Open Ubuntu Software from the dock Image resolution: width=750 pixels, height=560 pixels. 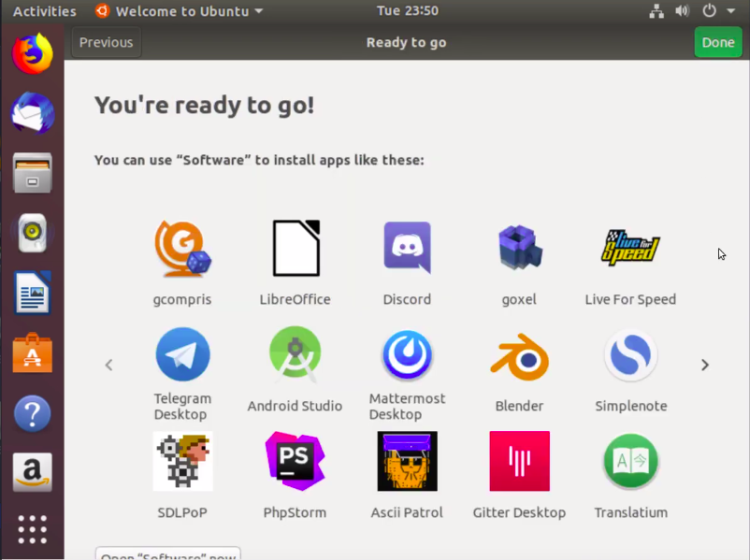point(33,353)
